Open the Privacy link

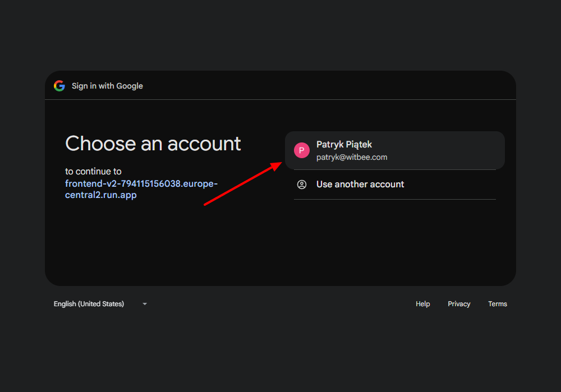(459, 304)
